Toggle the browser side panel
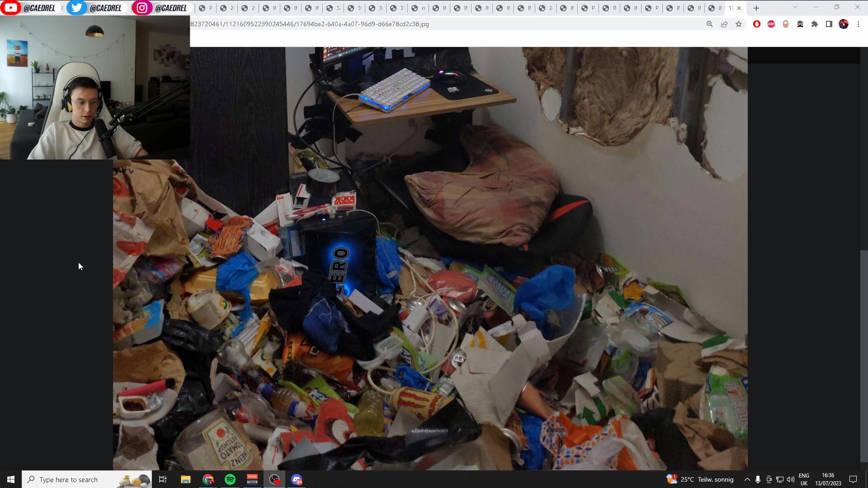868x488 pixels. tap(829, 24)
